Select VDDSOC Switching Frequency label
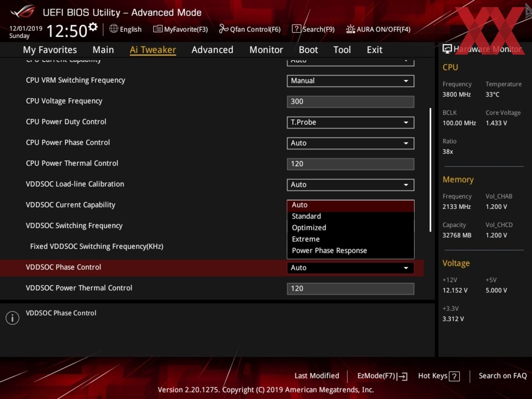 point(74,225)
